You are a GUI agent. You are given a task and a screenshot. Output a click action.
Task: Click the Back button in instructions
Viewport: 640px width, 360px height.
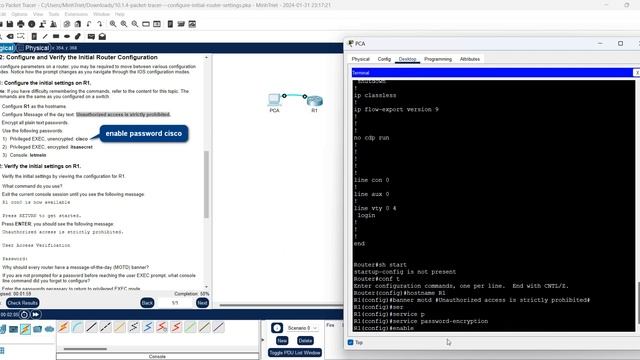tap(147, 303)
